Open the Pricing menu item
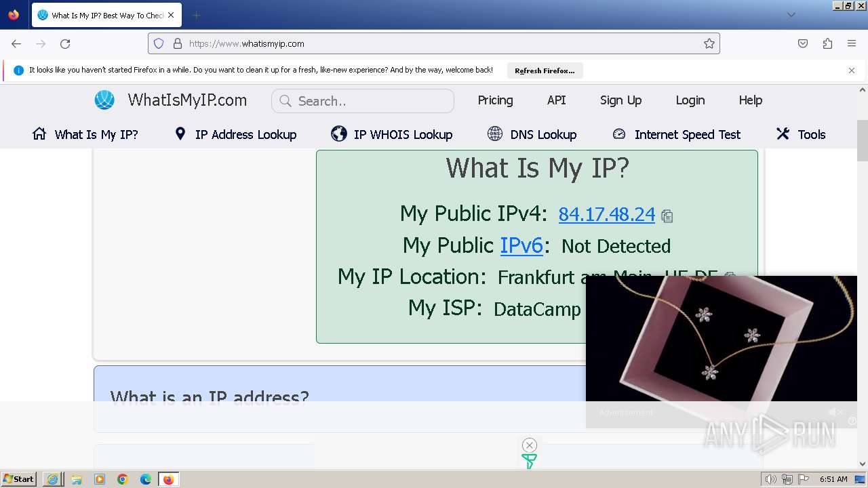This screenshot has height=488, width=868. click(495, 100)
